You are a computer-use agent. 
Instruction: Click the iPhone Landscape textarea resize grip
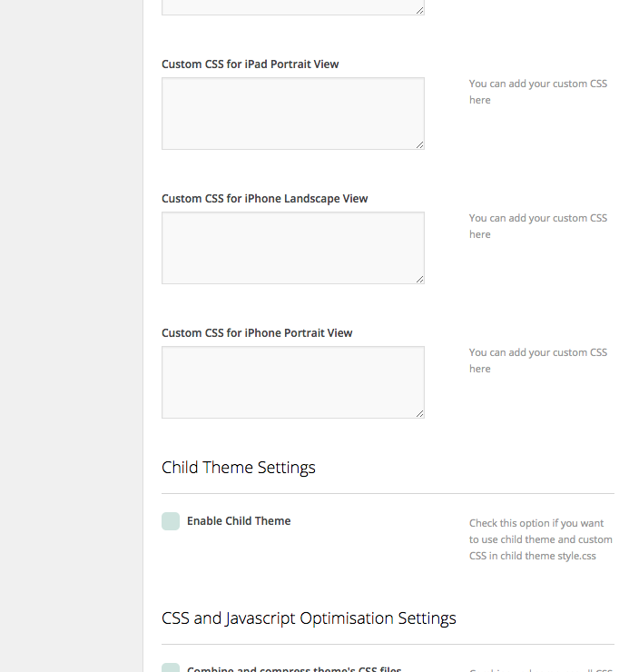pyautogui.click(x=420, y=280)
